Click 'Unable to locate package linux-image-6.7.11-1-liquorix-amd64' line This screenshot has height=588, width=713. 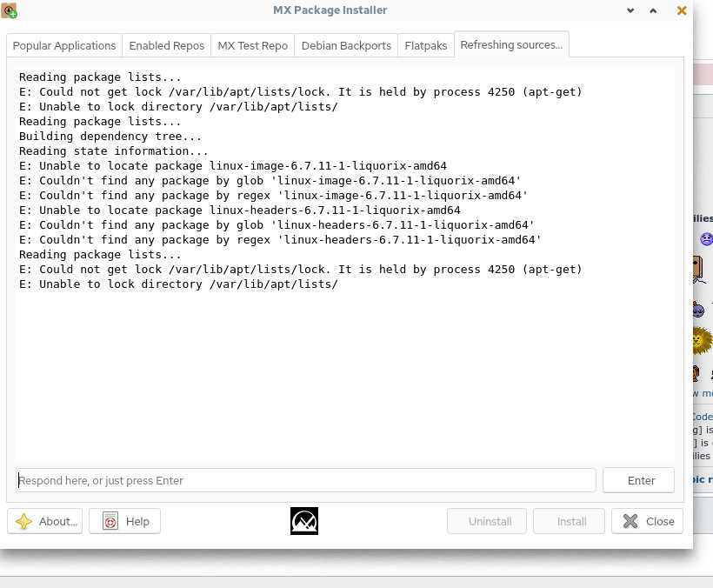(x=233, y=165)
